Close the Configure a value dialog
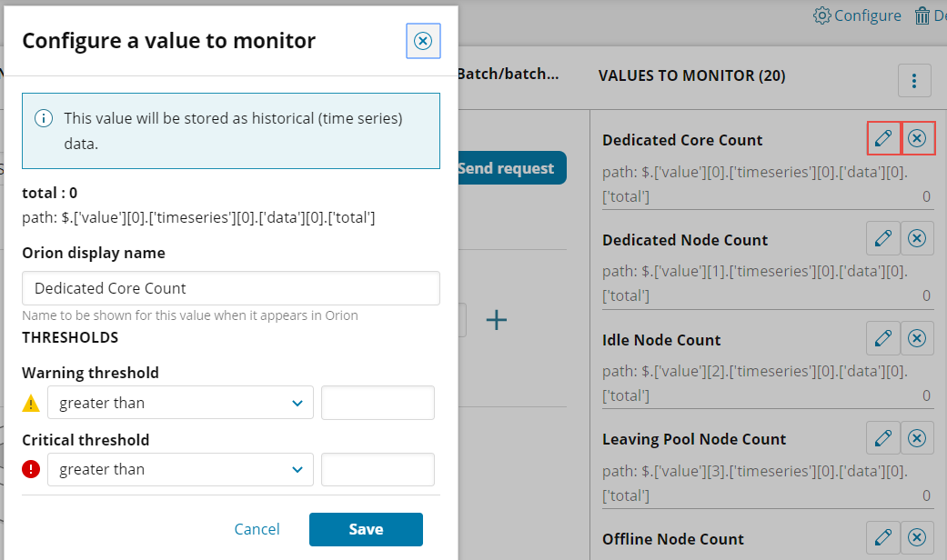 click(x=423, y=41)
